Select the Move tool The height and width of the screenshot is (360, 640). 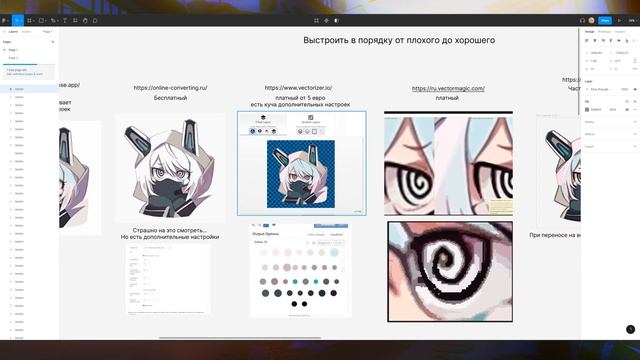point(16,20)
